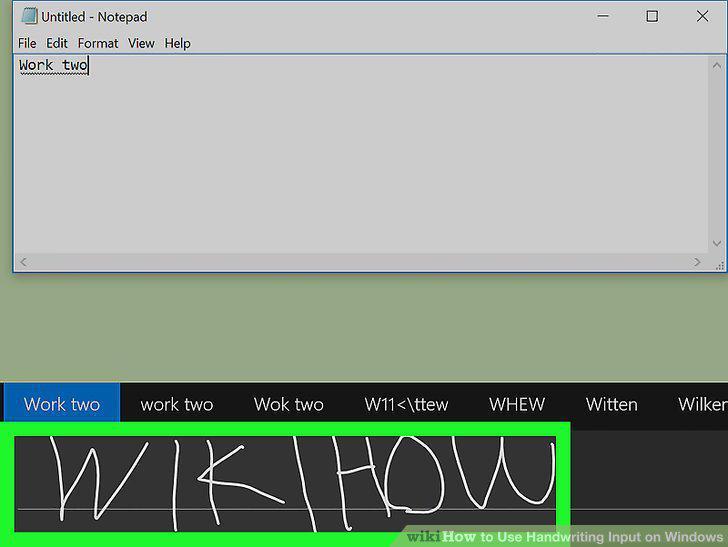Image resolution: width=728 pixels, height=547 pixels.
Task: Close the Notepad window
Action: [702, 16]
